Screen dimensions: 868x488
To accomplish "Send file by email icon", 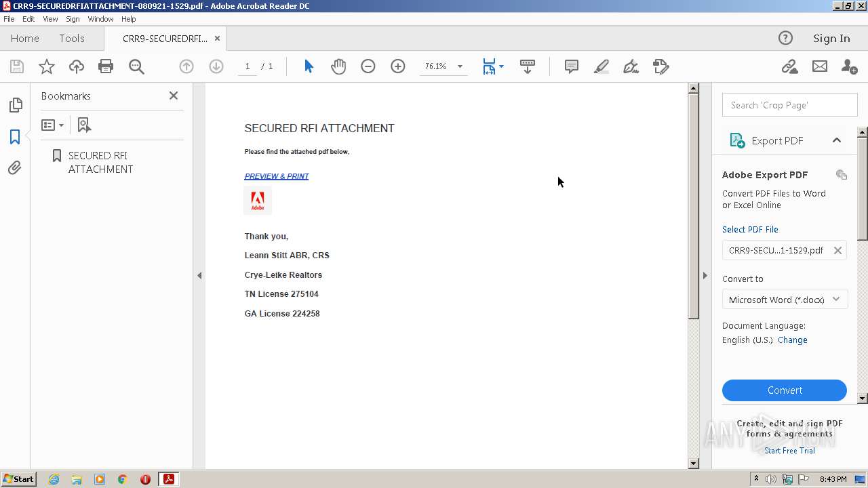I will pos(820,66).
